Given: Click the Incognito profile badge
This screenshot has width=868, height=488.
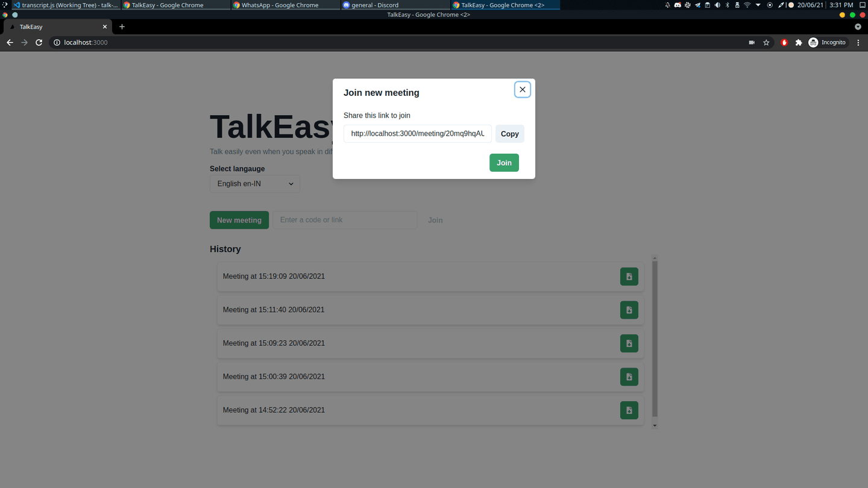Looking at the screenshot, I should click(828, 42).
